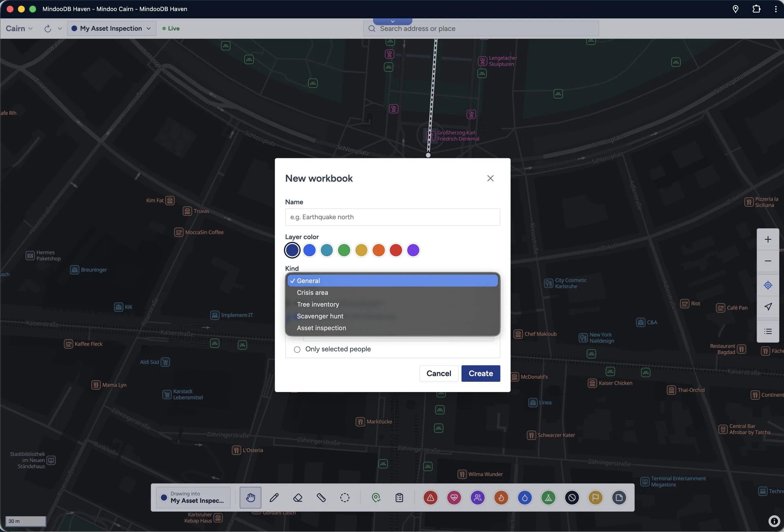Choose the pink heartbeat medical marker
784x532 pixels.
pos(454,497)
